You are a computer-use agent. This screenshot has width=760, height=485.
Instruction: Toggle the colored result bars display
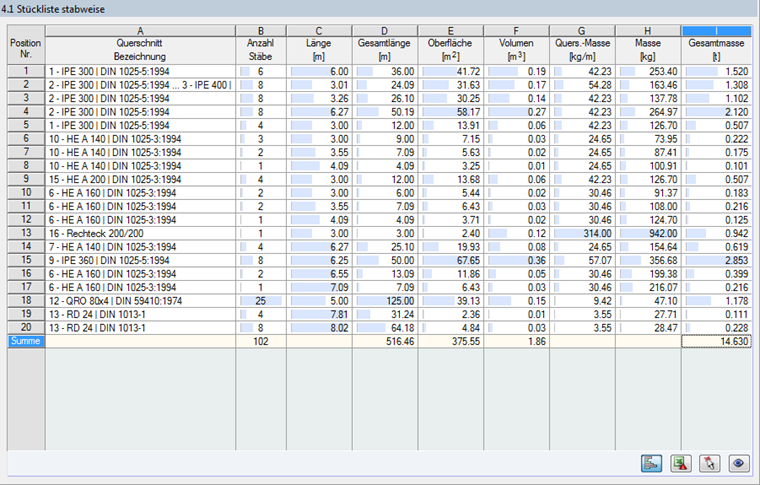pos(651,463)
